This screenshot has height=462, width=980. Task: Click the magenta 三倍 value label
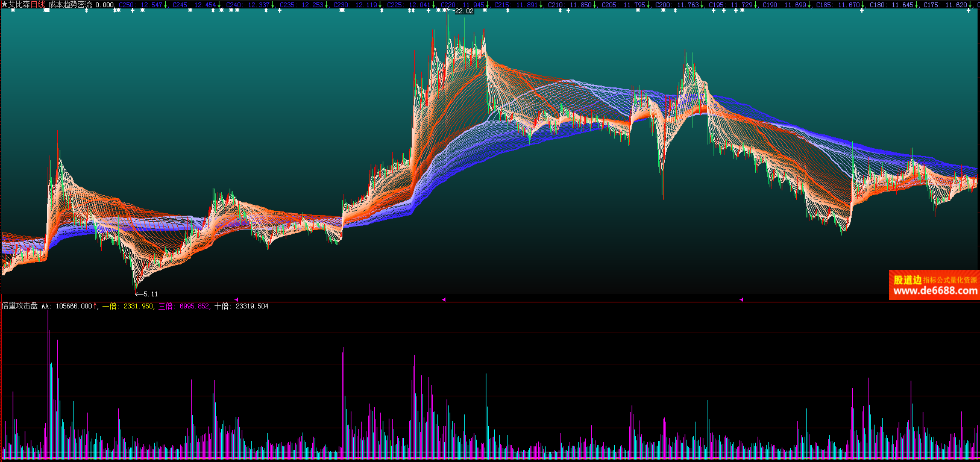coord(184,306)
